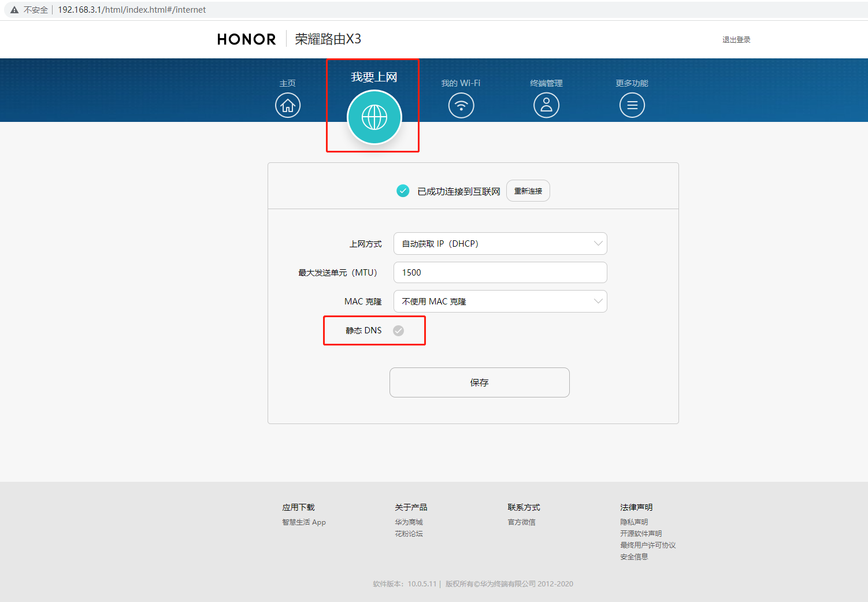868x602 pixels.
Task: Click the 联系方式 footer heading
Action: coord(524,507)
